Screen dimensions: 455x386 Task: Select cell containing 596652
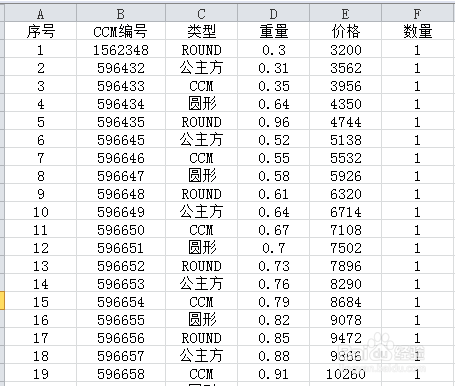121,265
